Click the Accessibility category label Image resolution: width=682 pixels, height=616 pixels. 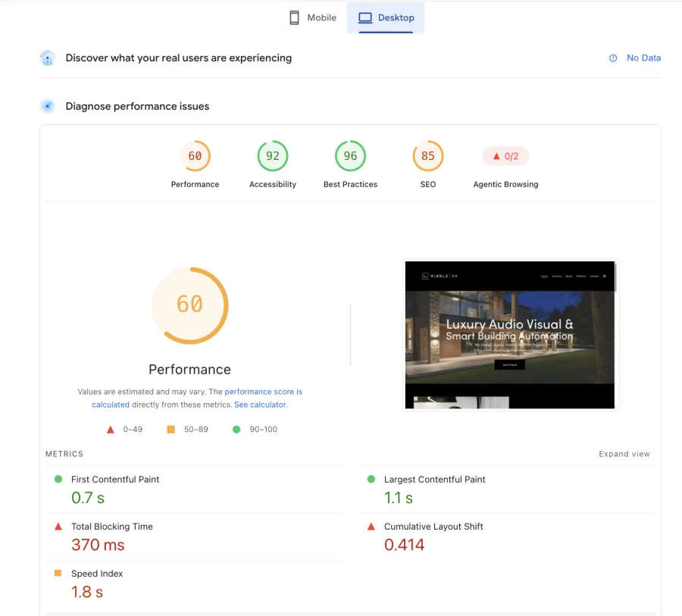coord(273,184)
